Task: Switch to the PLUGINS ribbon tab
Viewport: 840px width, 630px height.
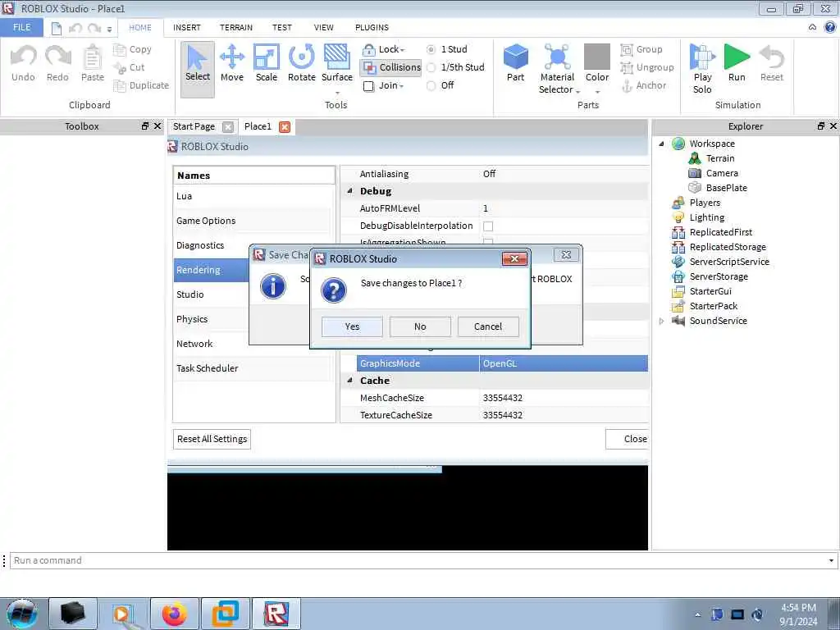Action: [x=372, y=27]
